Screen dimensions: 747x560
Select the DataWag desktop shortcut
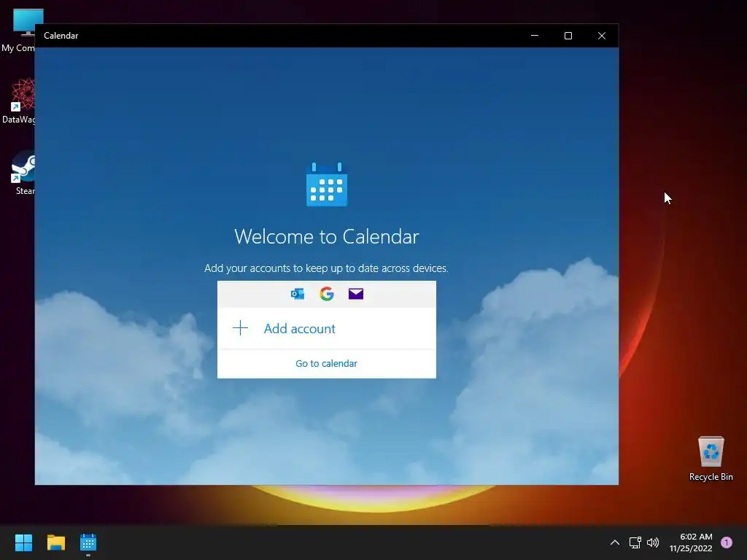coord(18,101)
